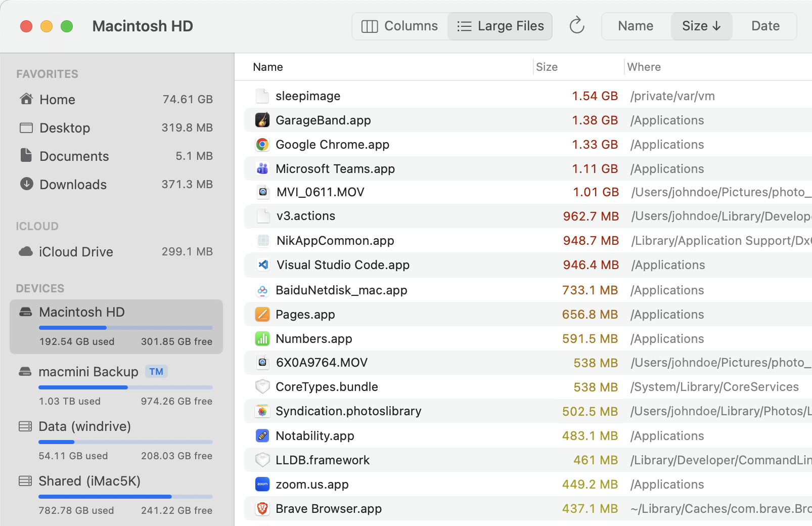Click the Name column header
Image resolution: width=812 pixels, height=526 pixels.
pyautogui.click(x=268, y=67)
